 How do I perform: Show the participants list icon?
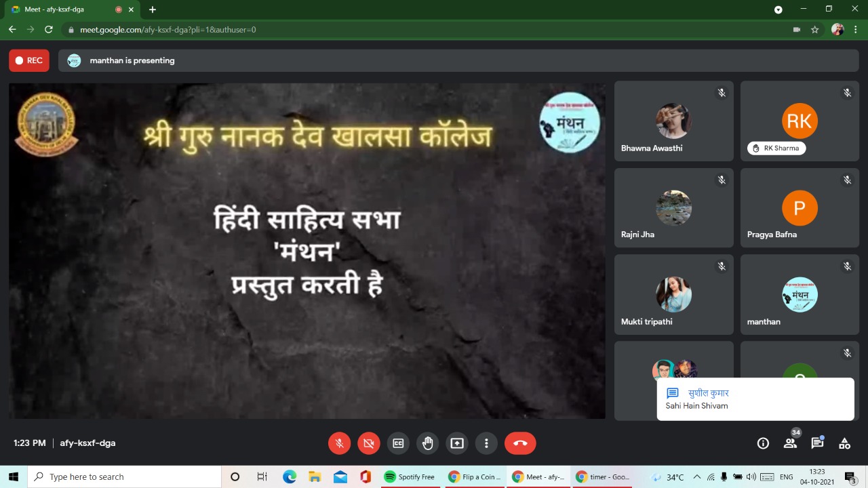[790, 443]
